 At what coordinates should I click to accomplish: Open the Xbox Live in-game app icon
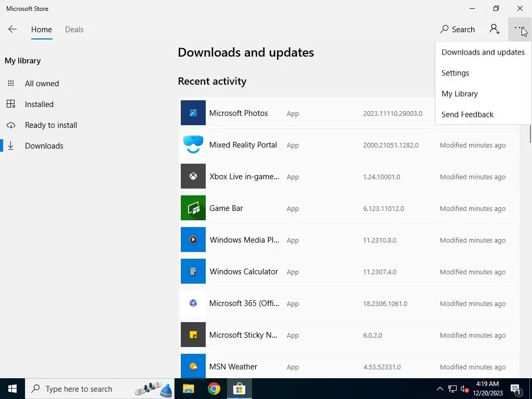[x=193, y=176]
